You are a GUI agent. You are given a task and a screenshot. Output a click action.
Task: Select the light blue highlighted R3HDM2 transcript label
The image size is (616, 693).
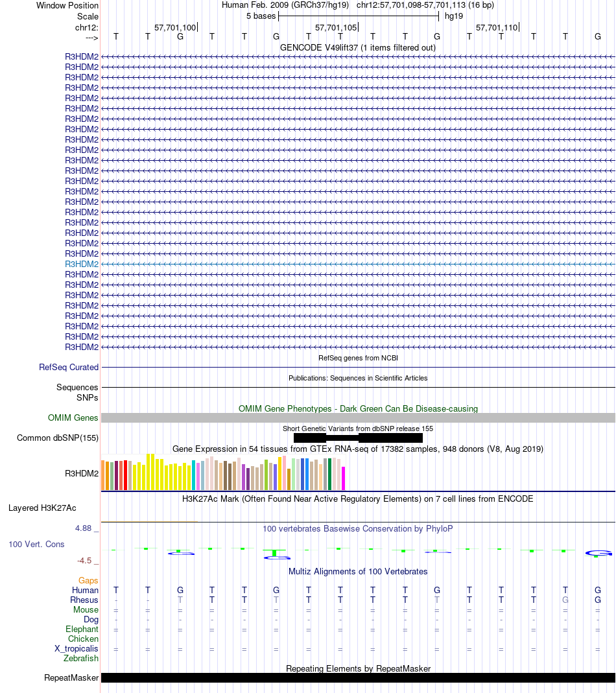click(x=82, y=264)
